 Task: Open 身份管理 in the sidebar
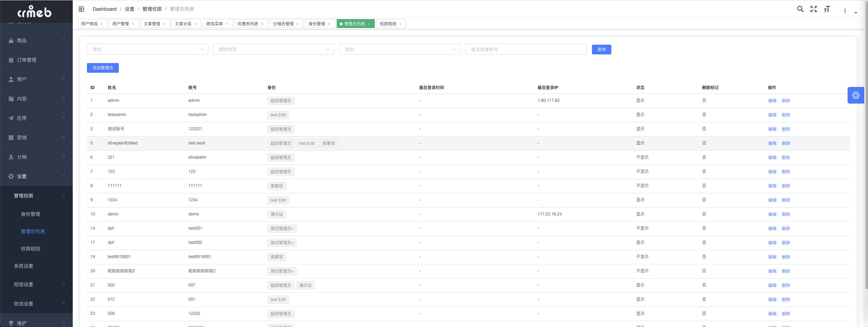[x=30, y=214]
